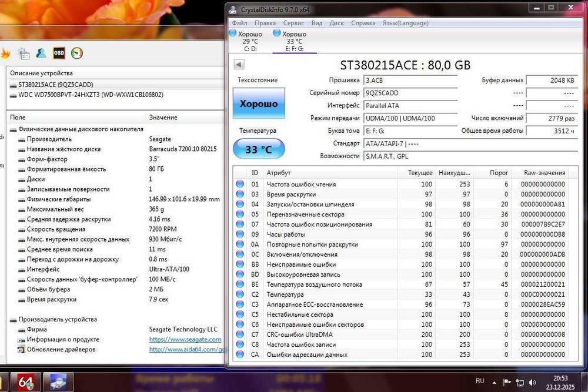The height and width of the screenshot is (392, 588).
Task: Click the Число включений value field
Action: coord(552,119)
